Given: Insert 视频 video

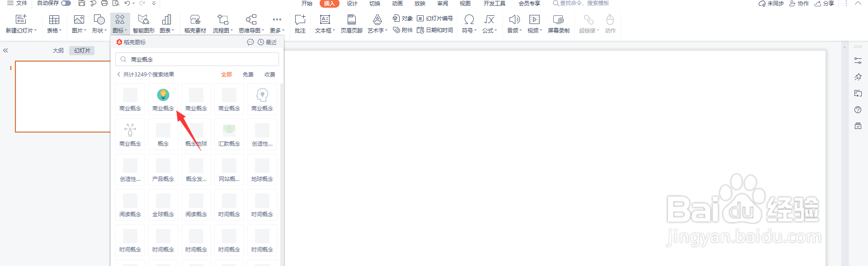Looking at the screenshot, I should click(x=535, y=24).
